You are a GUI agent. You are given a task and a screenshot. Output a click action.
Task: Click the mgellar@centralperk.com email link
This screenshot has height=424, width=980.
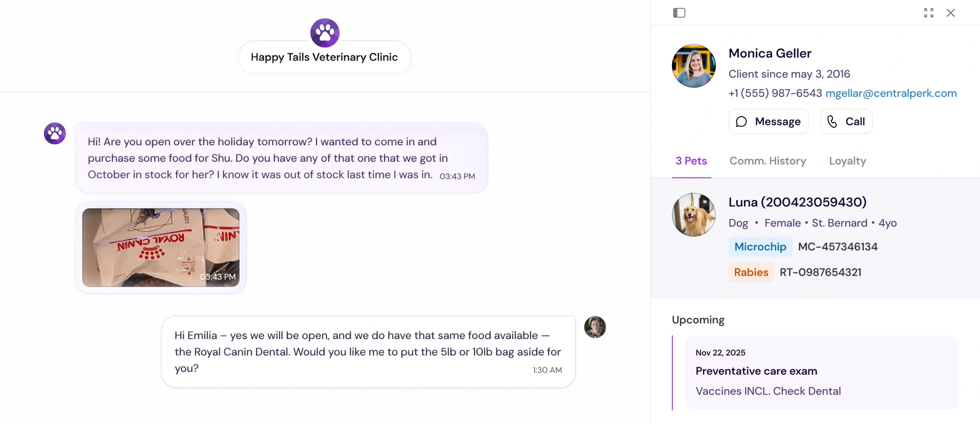pos(891,93)
